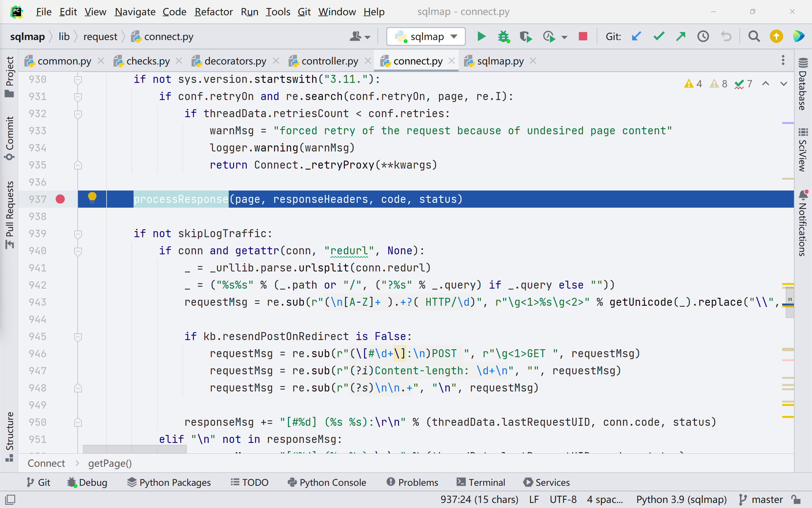Screen dimensions: 812x508
Task: Open the Structure tool window
Action: point(10,437)
